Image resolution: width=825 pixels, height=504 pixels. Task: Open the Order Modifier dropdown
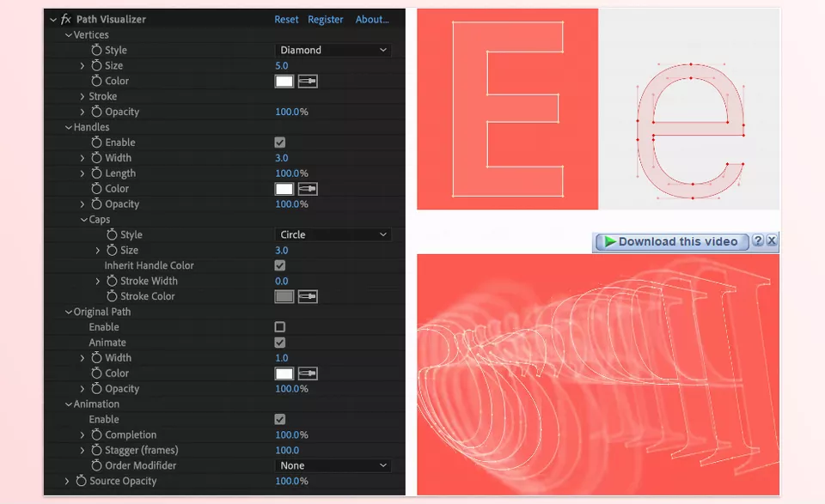pos(333,465)
